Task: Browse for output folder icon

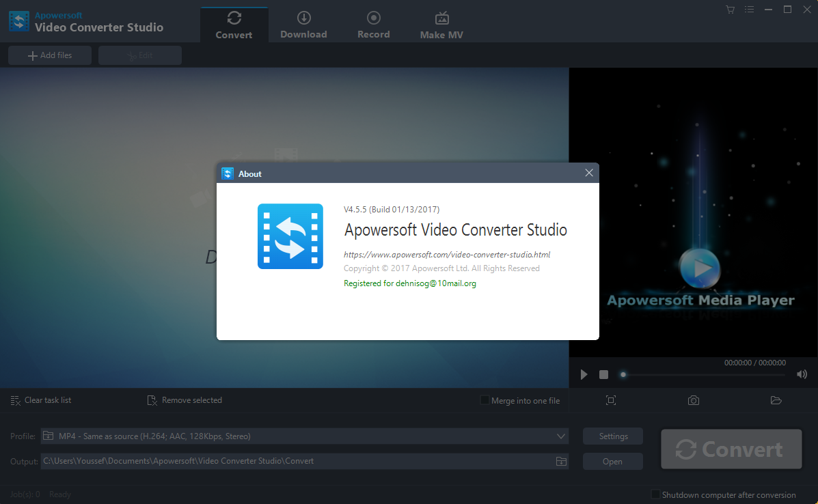Action: tap(561, 461)
